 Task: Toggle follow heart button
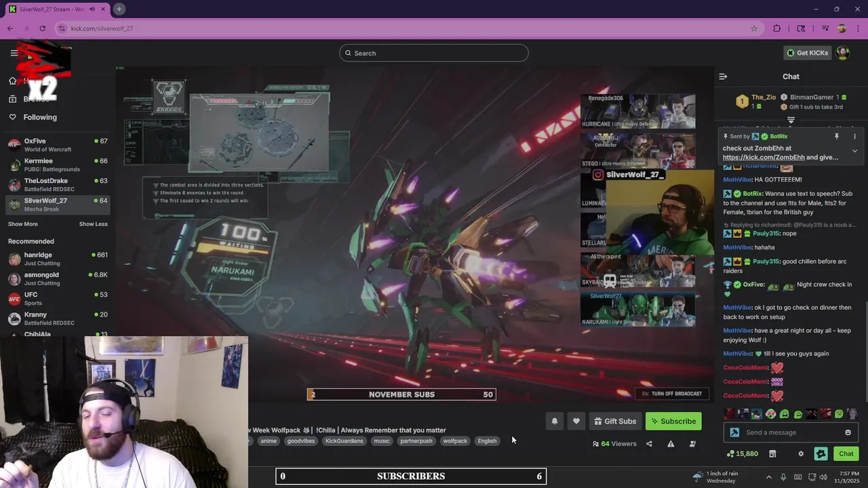click(x=576, y=421)
